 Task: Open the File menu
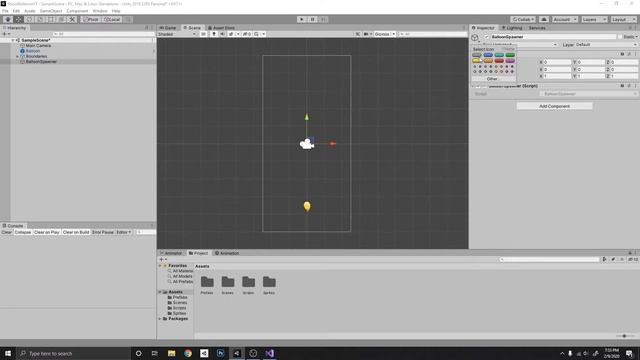[5, 11]
